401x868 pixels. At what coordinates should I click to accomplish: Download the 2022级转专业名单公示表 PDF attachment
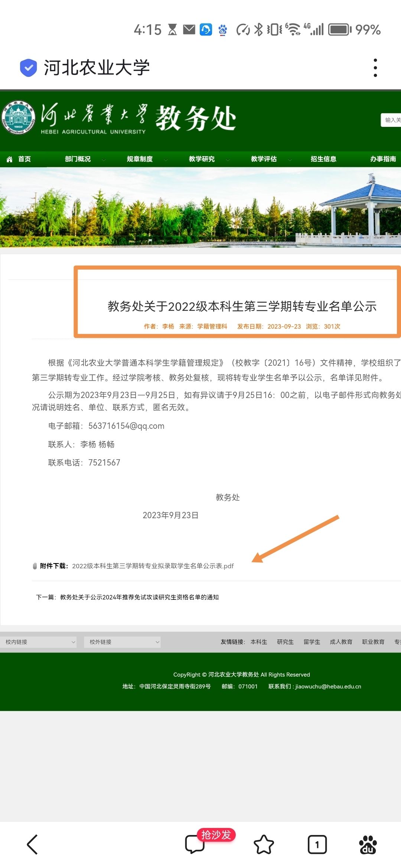153,566
